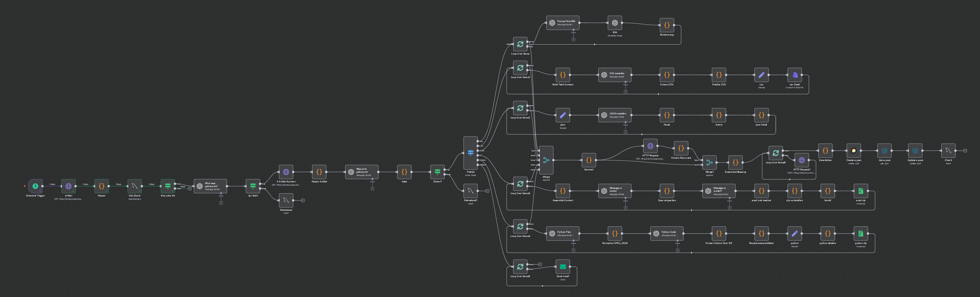Image resolution: width=980 pixels, height=297 pixels.
Task: Click plus connector after Feierabend node
Action: pyautogui.click(x=303, y=200)
